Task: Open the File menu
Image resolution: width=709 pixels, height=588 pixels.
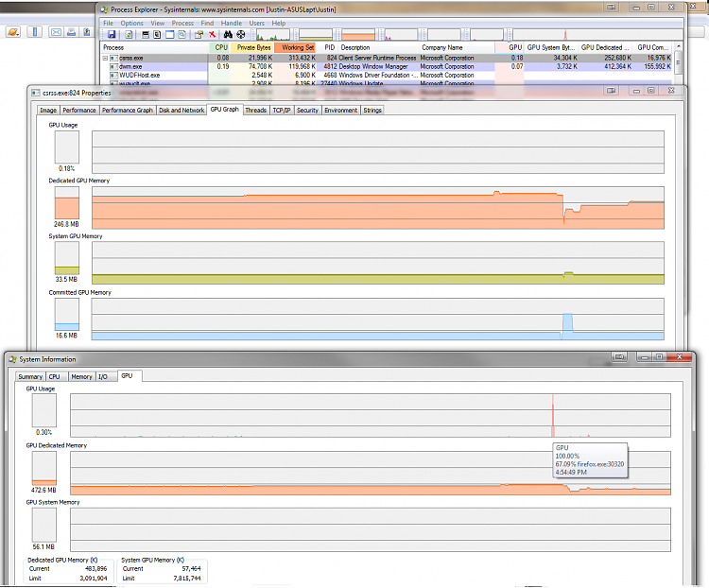Action: (108, 23)
